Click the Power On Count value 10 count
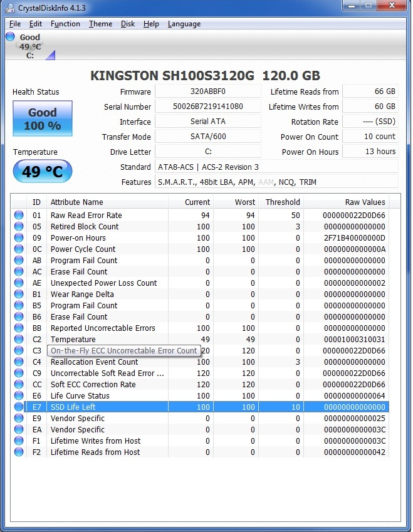Viewport: 413px width, 532px height. (x=370, y=137)
